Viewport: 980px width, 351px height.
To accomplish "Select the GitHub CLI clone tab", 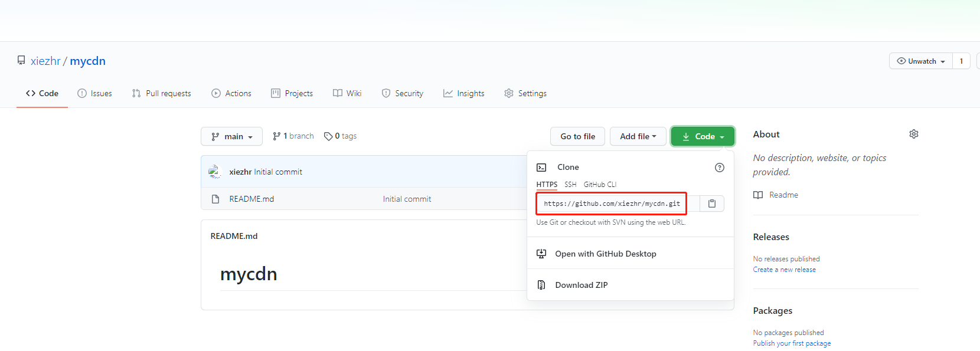I will tap(600, 185).
